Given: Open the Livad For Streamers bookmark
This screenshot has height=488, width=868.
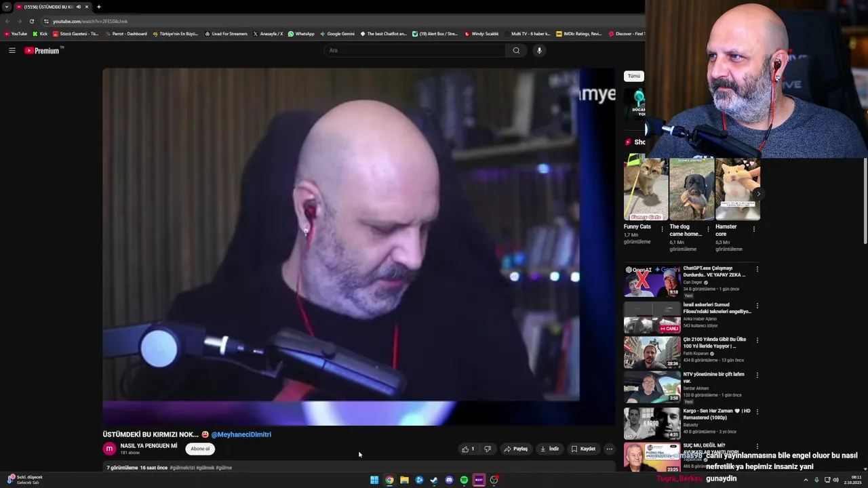Looking at the screenshot, I should [x=226, y=34].
